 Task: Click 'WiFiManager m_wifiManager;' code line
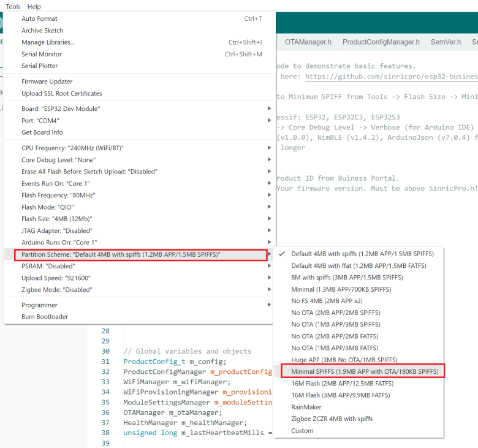[x=177, y=382]
